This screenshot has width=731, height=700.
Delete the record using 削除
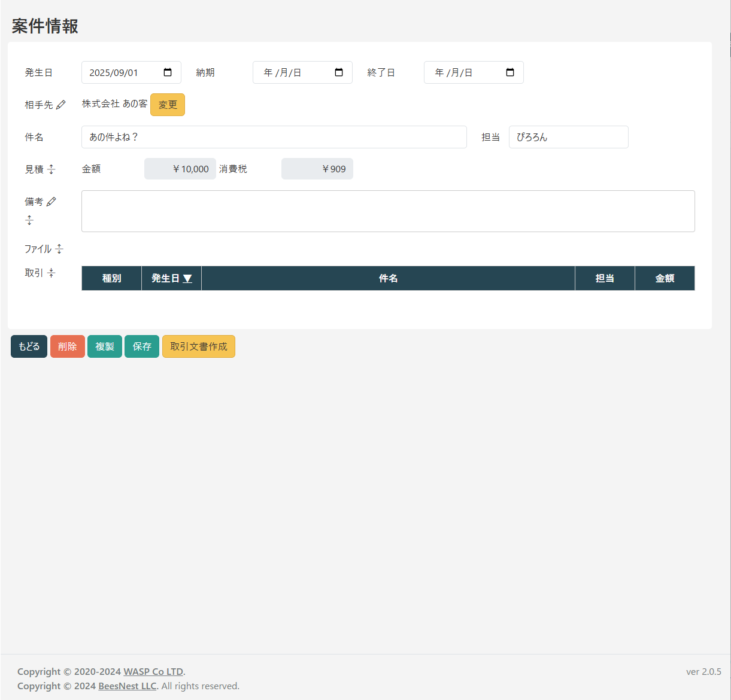tap(67, 346)
